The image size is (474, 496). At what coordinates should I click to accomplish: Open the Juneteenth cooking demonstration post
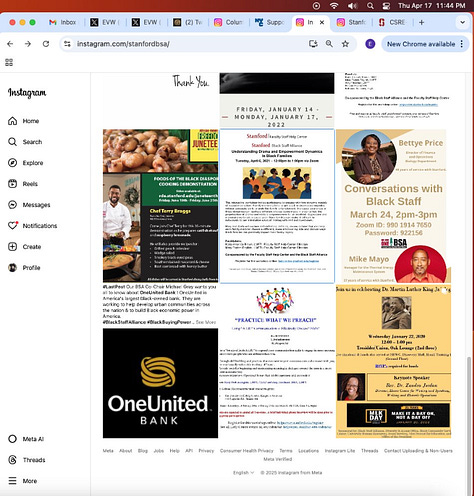[x=160, y=206]
